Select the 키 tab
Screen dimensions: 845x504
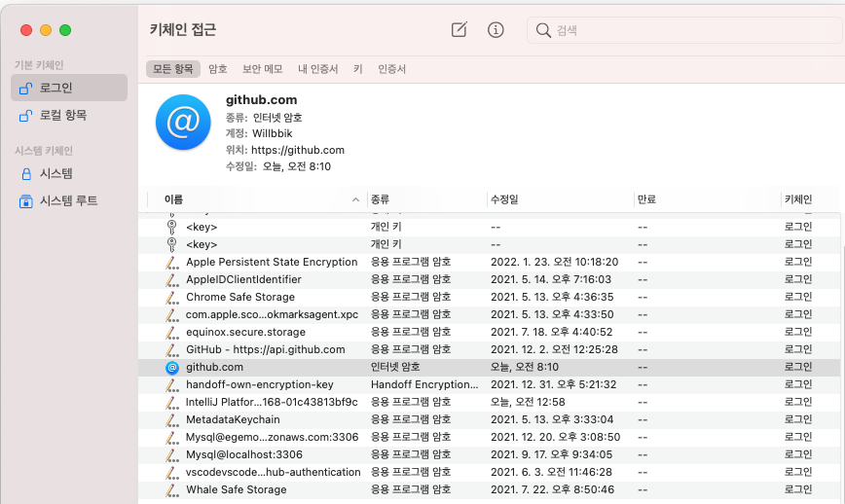(x=358, y=69)
